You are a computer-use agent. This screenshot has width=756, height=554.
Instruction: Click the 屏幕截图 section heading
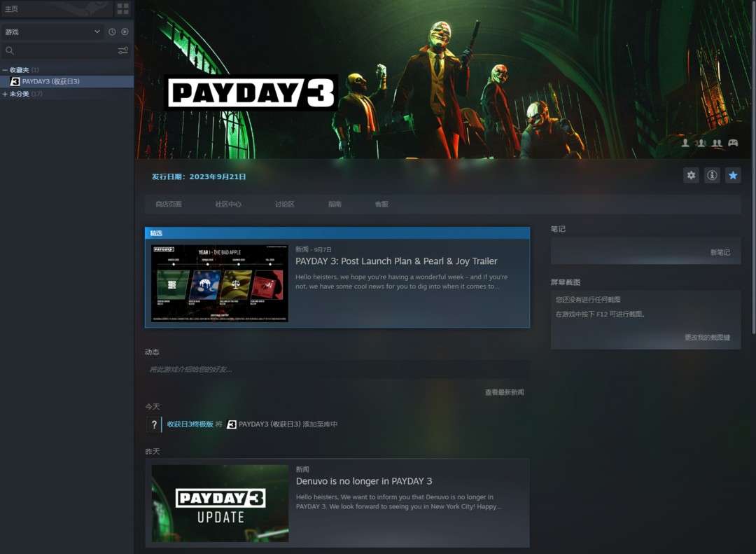566,282
